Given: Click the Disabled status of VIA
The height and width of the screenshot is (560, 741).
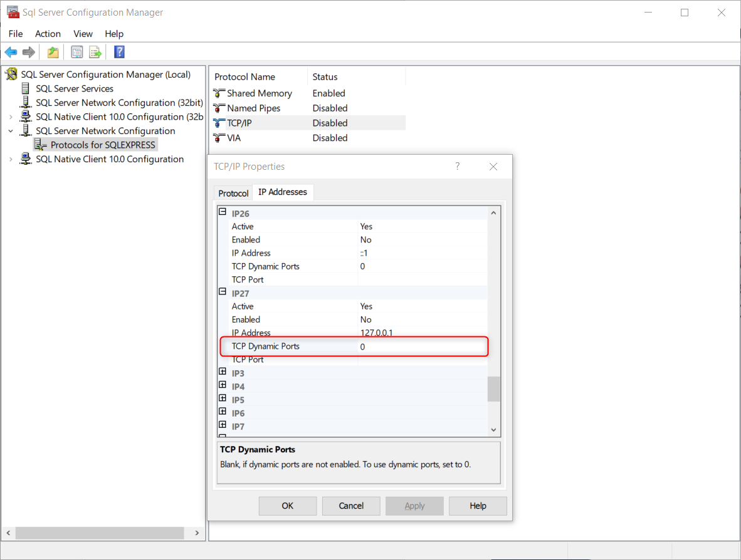Looking at the screenshot, I should [x=330, y=138].
